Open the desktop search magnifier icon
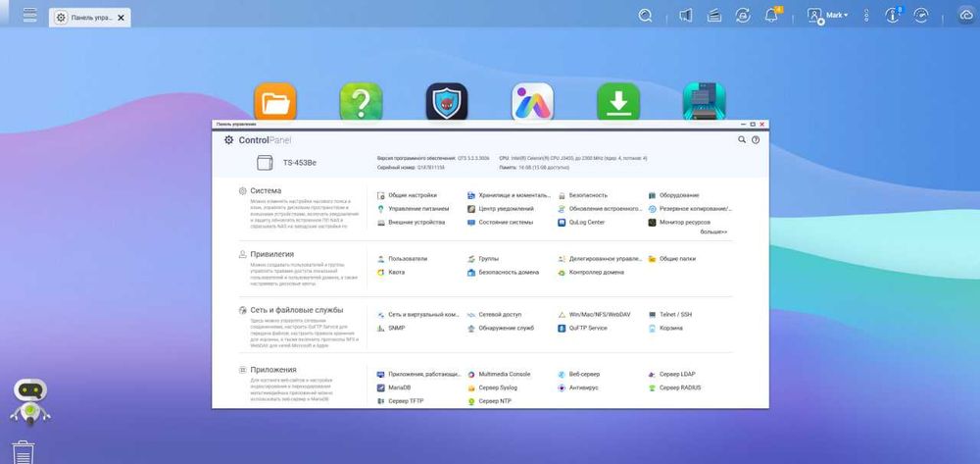980x464 pixels. click(645, 16)
